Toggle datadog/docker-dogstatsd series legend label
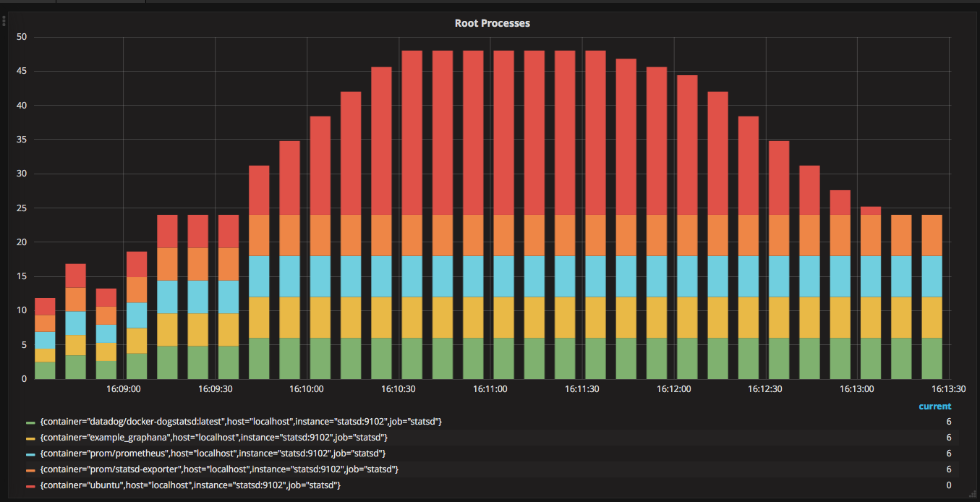Screen dimensions: 980x502 241,422
